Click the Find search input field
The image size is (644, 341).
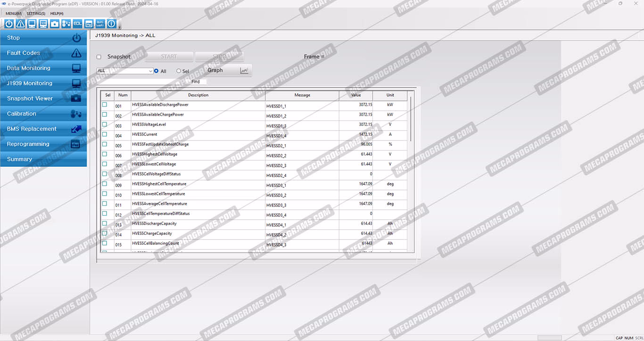click(141, 82)
